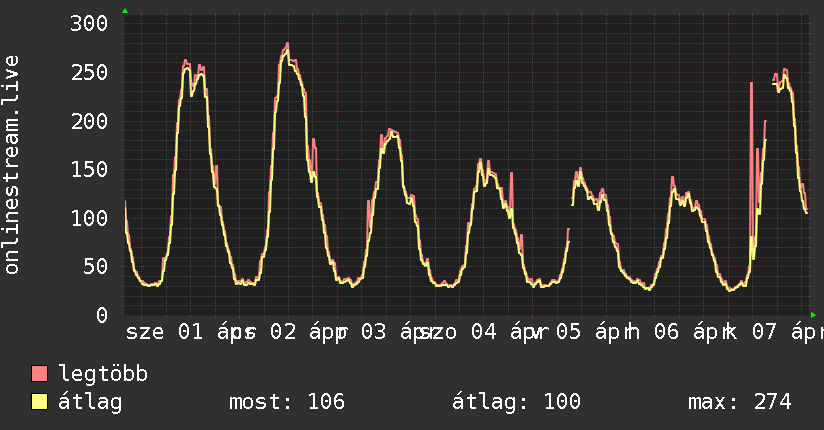Click the 'max: 274' statistic
824x430 pixels.
tap(739, 402)
